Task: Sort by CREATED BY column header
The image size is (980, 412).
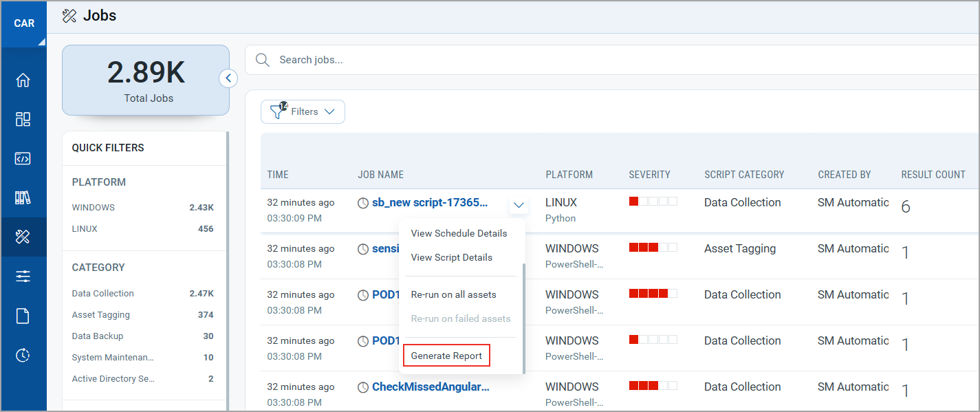Action: tap(845, 175)
